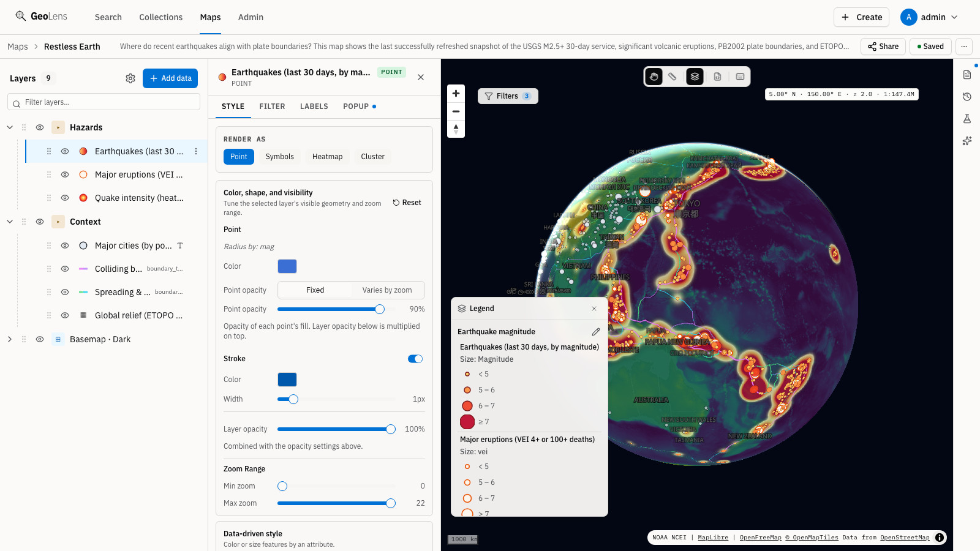Open version history icon in right sidebar

(x=967, y=97)
